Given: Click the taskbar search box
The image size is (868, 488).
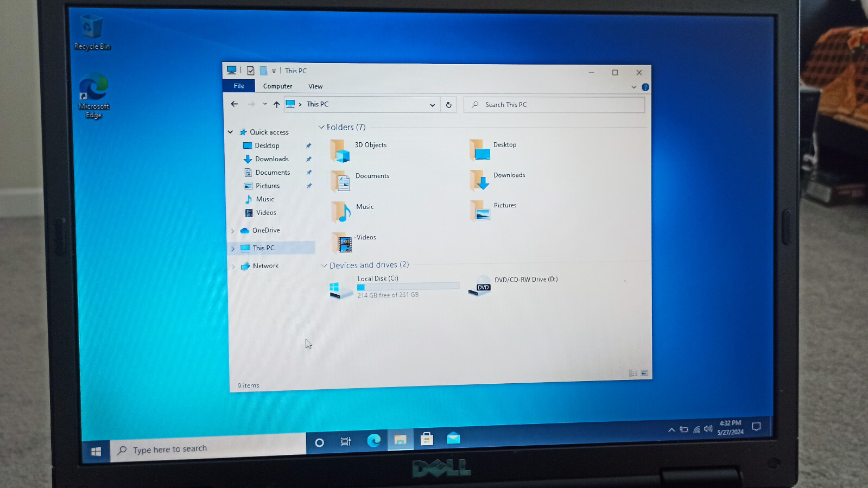Looking at the screenshot, I should 208,448.
